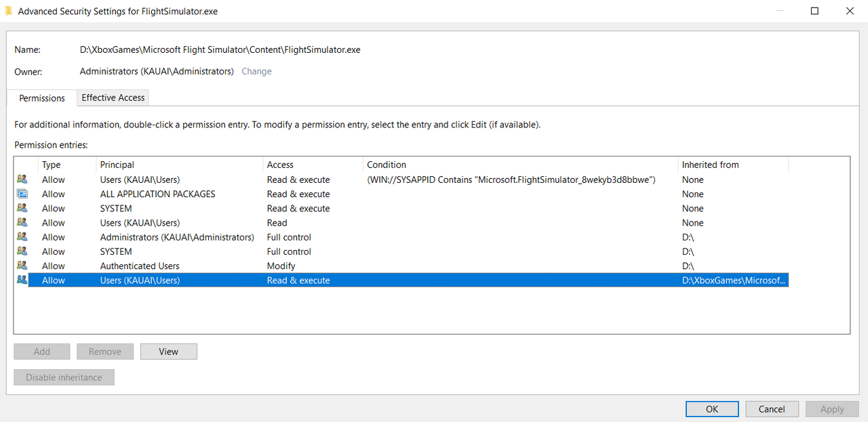
Task: Click the user icon for the SYSTEM Full control row
Action: coord(22,251)
